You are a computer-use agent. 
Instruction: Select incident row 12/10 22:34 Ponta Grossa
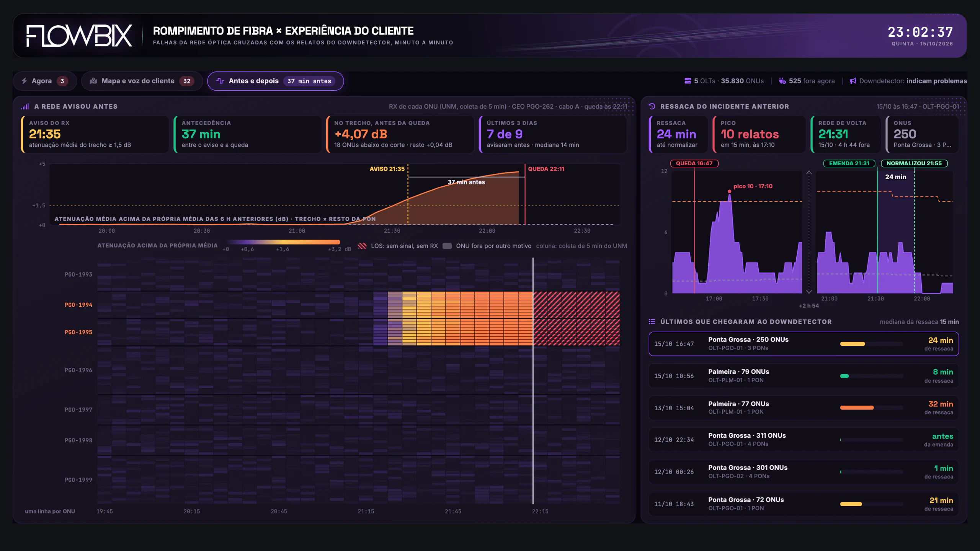(804, 440)
